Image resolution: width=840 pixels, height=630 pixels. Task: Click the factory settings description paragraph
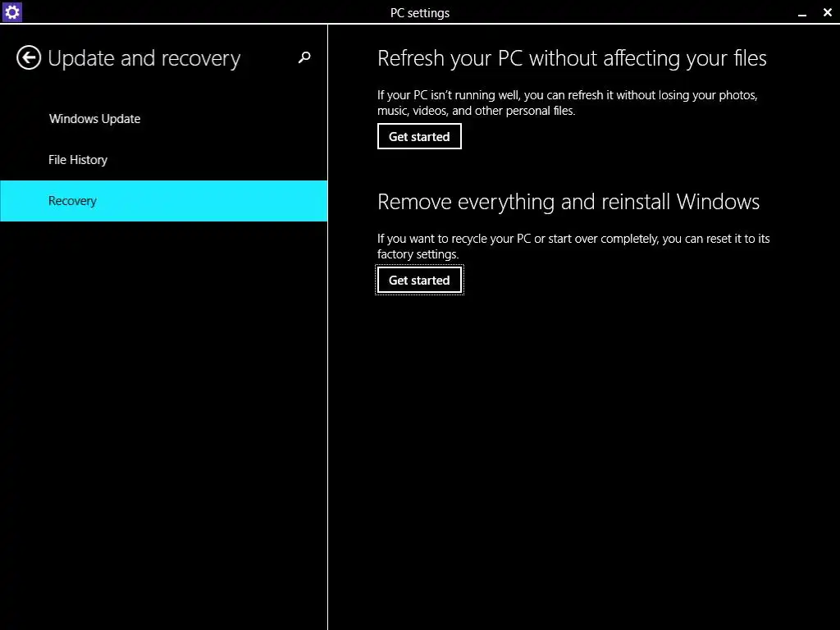coord(573,246)
